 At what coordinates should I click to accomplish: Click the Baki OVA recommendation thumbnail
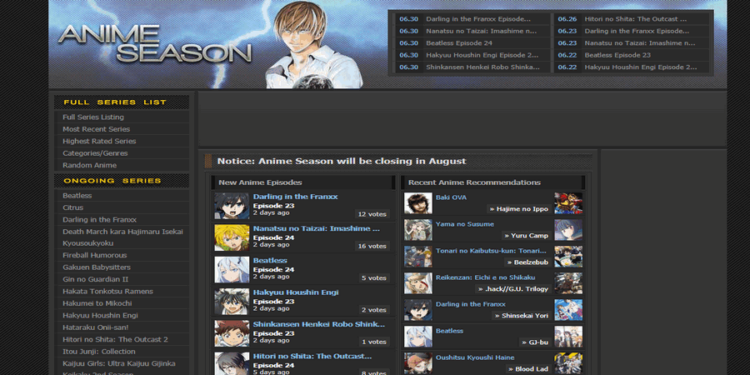(x=418, y=203)
